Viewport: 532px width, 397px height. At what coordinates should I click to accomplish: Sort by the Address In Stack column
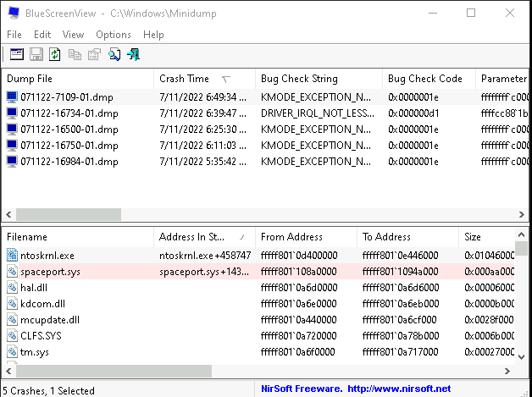205,237
